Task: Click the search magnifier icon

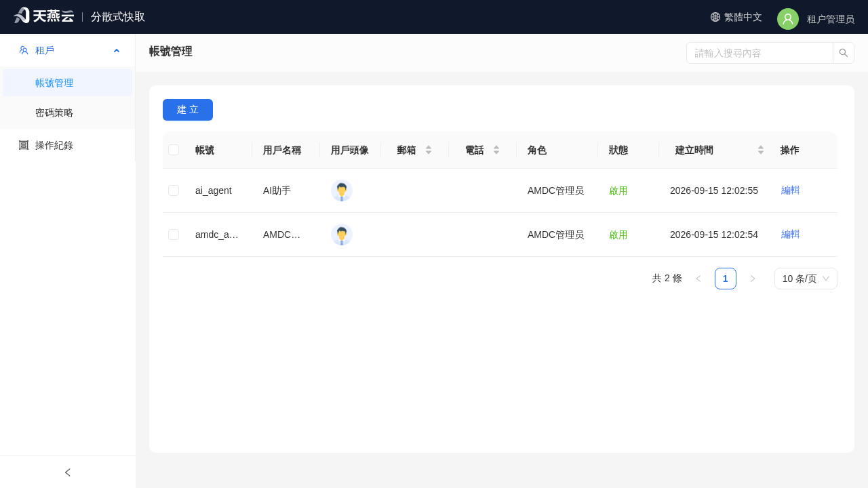Action: 844,53
